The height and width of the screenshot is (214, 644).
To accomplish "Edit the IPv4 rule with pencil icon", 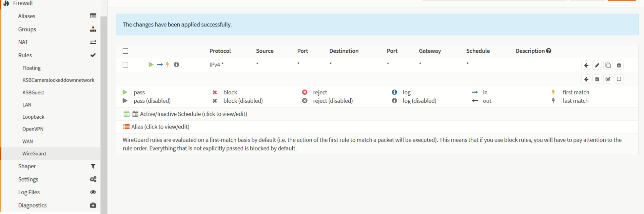I will pos(597,65).
